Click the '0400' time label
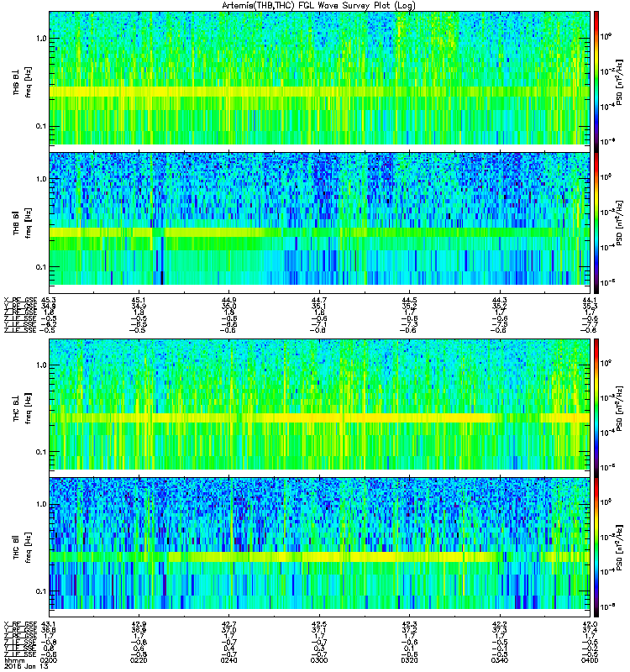This screenshot has height=672, width=630. click(x=590, y=660)
